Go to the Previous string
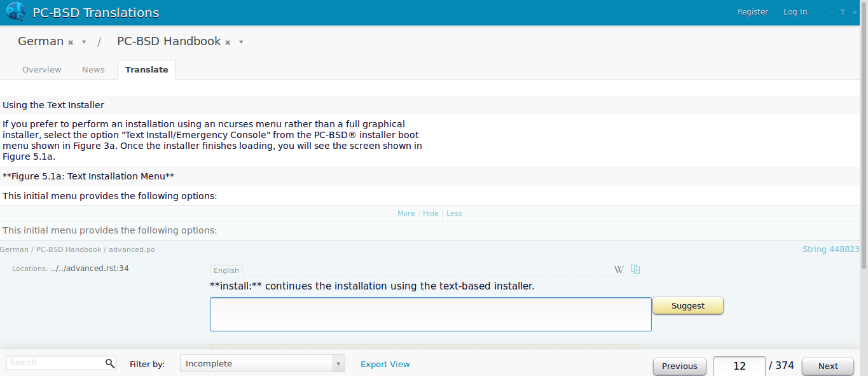868x376 pixels. click(679, 366)
